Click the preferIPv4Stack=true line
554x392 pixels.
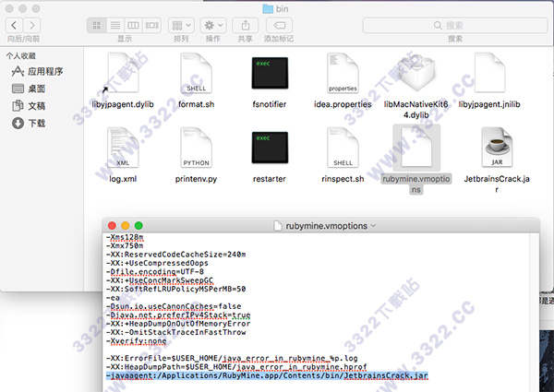(178, 315)
